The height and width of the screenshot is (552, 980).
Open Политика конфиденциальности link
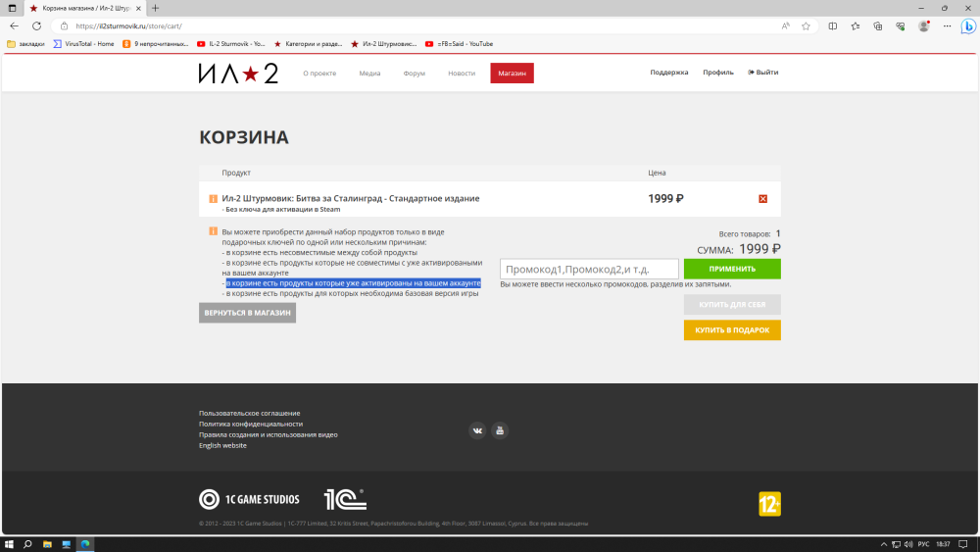[x=251, y=424]
